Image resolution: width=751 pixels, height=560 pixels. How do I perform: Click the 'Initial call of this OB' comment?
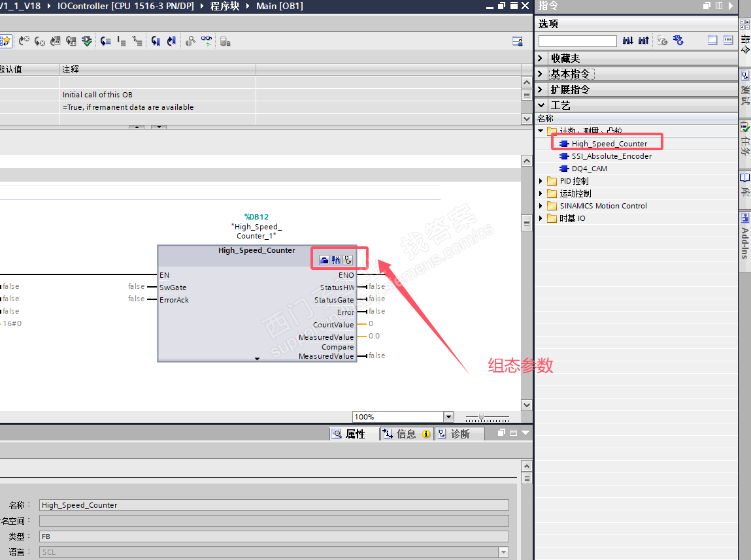point(97,95)
